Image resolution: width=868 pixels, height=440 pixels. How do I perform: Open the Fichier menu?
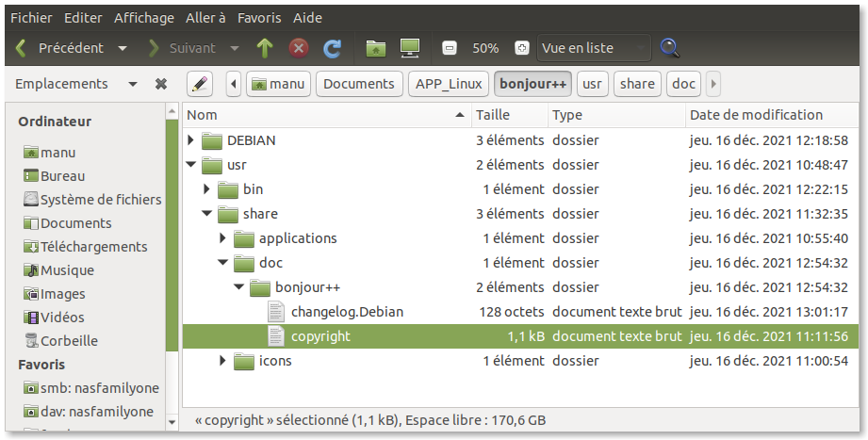click(x=31, y=18)
